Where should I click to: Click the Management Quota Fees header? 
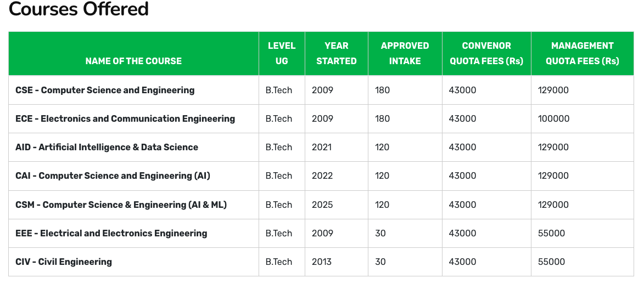click(582, 53)
